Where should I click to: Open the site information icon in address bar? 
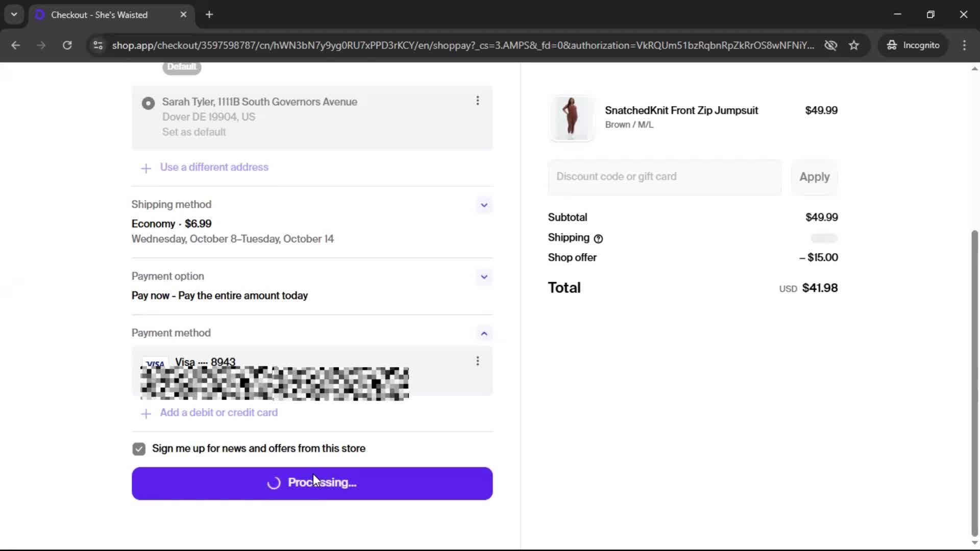[98, 45]
